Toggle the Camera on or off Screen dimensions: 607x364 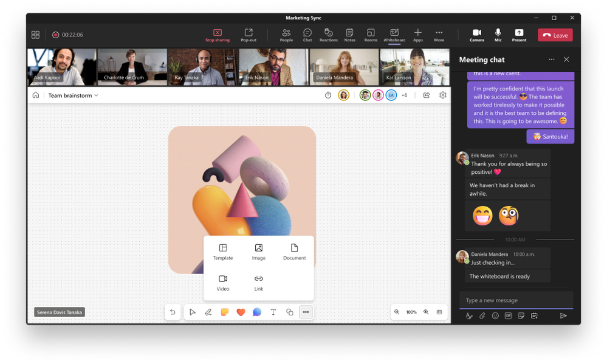[477, 35]
